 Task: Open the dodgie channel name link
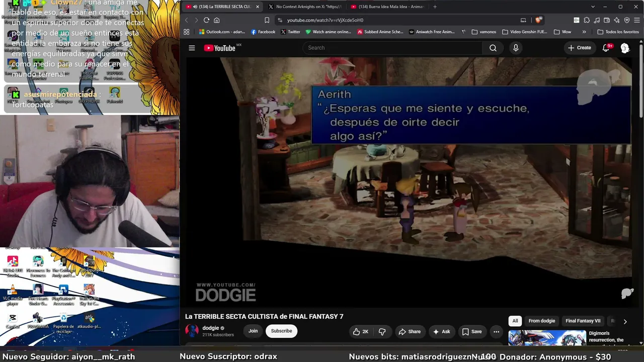tap(210, 328)
